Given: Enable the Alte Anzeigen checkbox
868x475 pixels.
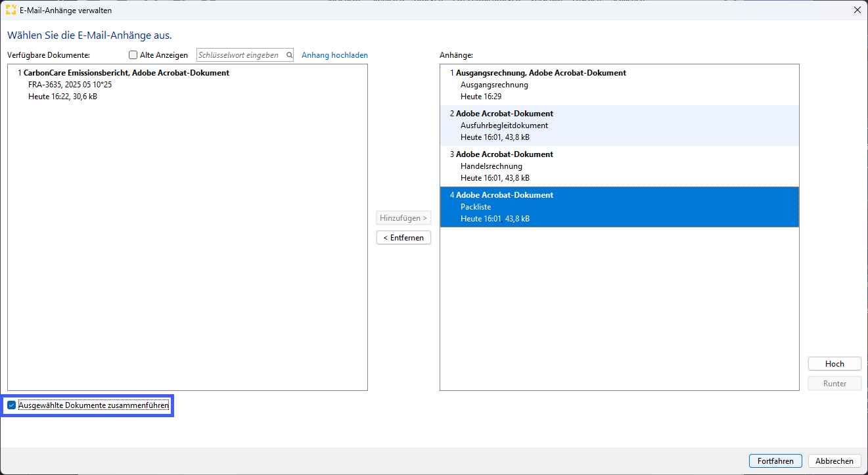Looking at the screenshot, I should pos(133,55).
